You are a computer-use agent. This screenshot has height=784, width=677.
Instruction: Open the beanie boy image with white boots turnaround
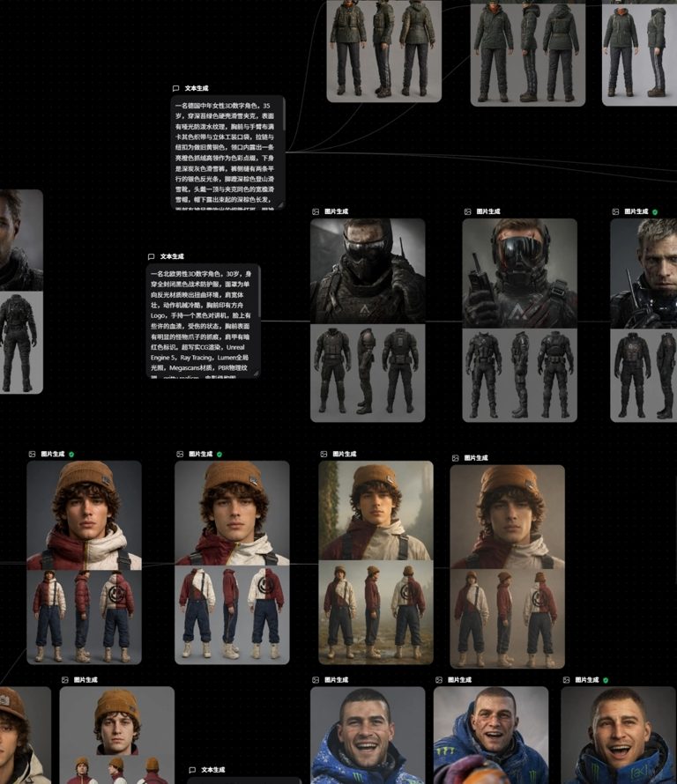(232, 563)
